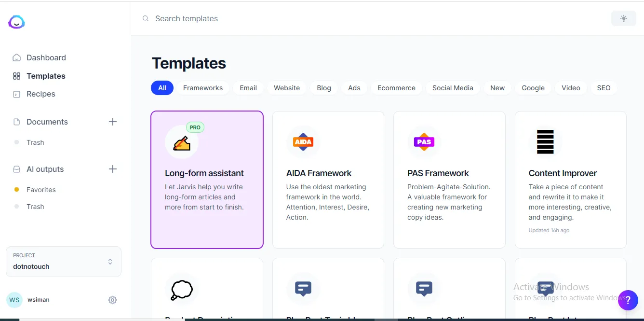Open the Content Improver template
Viewport: 644px width, 321px height.
tap(571, 180)
